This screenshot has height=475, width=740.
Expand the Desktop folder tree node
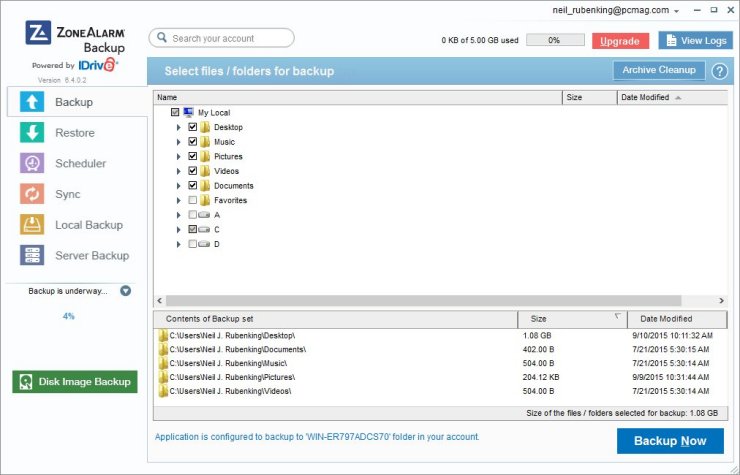pos(178,127)
